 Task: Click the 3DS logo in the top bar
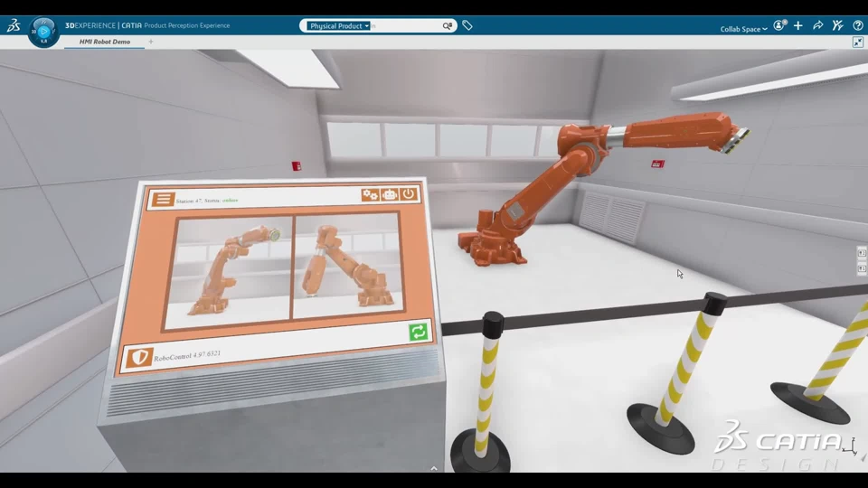tap(14, 25)
